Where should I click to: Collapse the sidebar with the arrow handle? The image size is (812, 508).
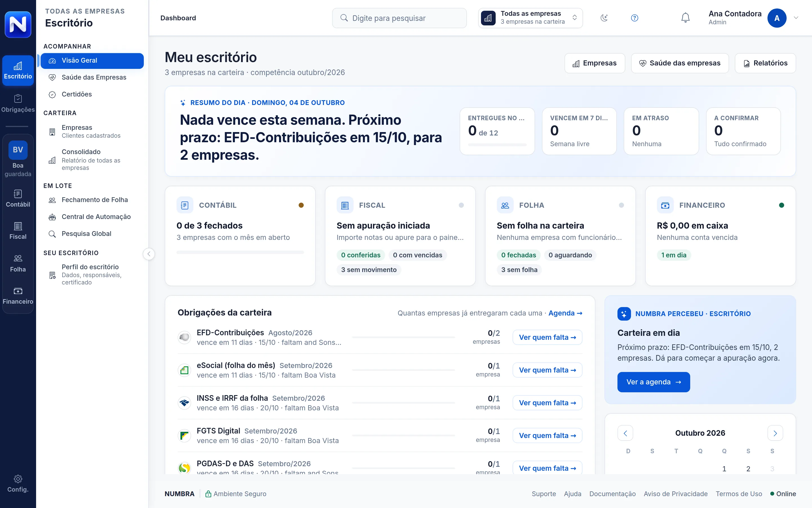pos(149,254)
